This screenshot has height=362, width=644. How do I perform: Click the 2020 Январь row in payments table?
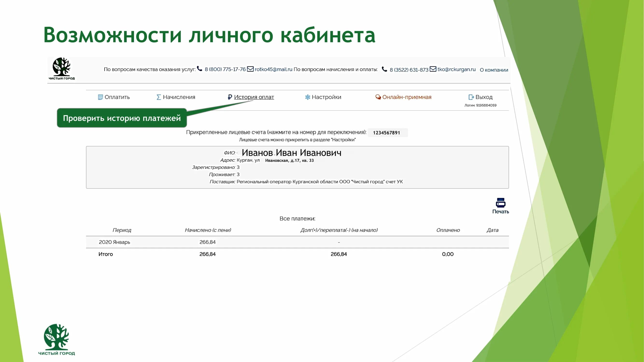click(114, 242)
